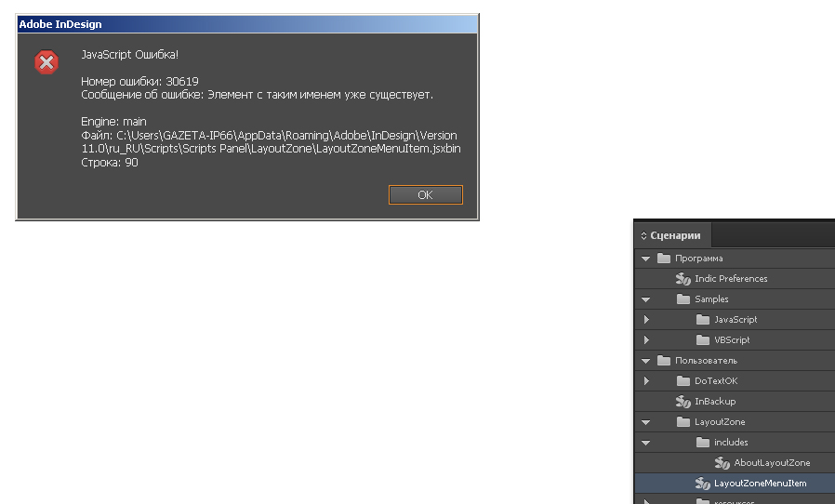Click the JavaScript folder icon
Image resolution: width=835 pixels, height=504 pixels.
click(703, 319)
